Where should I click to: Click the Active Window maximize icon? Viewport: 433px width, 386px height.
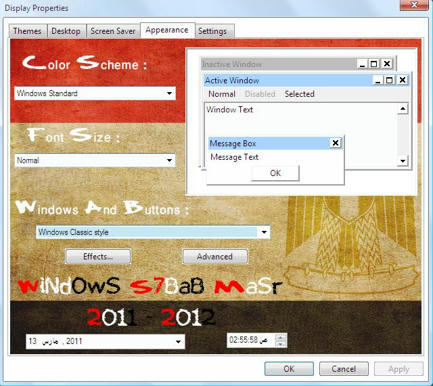(389, 80)
